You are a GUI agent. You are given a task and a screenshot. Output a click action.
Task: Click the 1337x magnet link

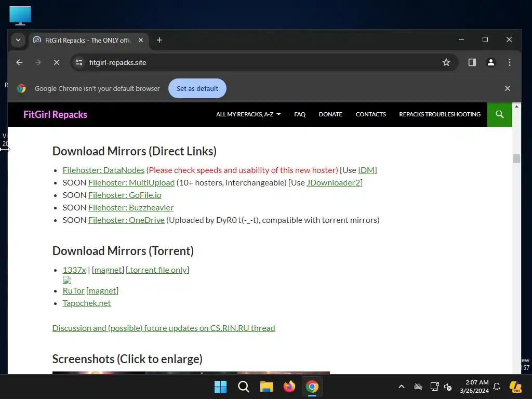108,270
